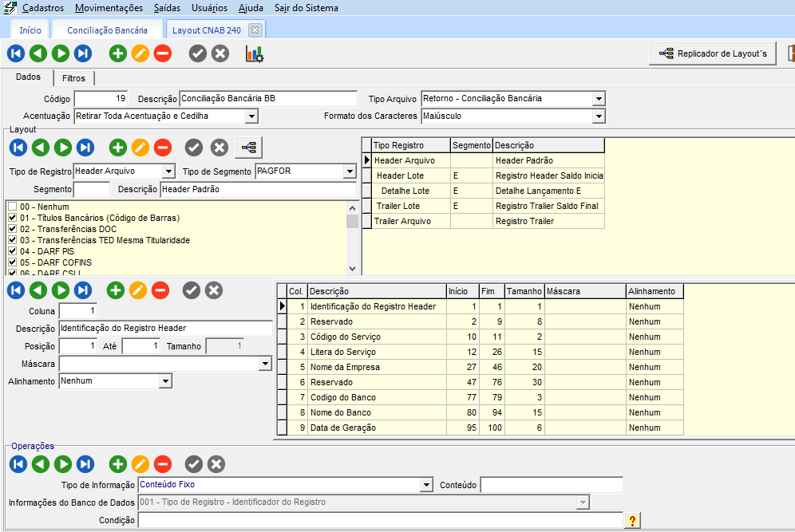This screenshot has height=532, width=795.
Task: Switch to the Filtros tab
Action: point(73,78)
